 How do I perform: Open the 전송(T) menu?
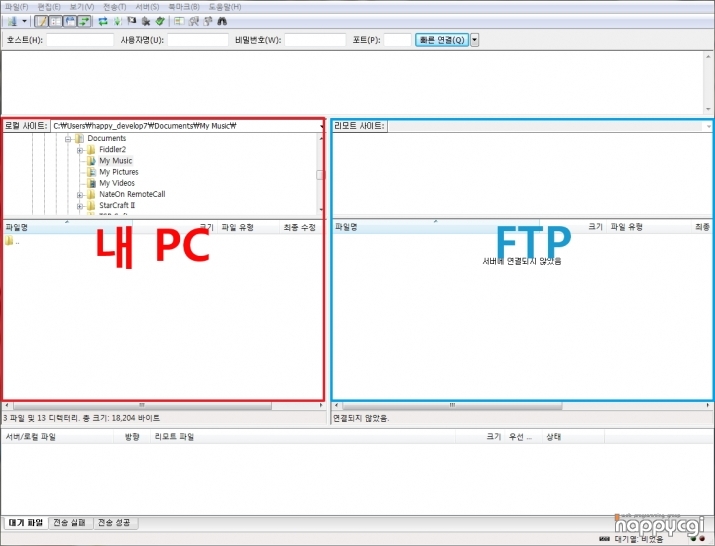[x=114, y=7]
